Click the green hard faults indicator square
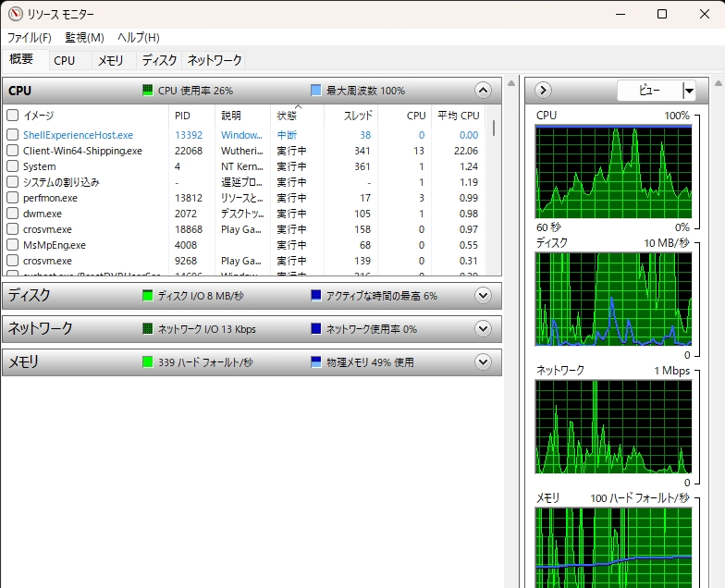This screenshot has height=588, width=725. click(148, 362)
